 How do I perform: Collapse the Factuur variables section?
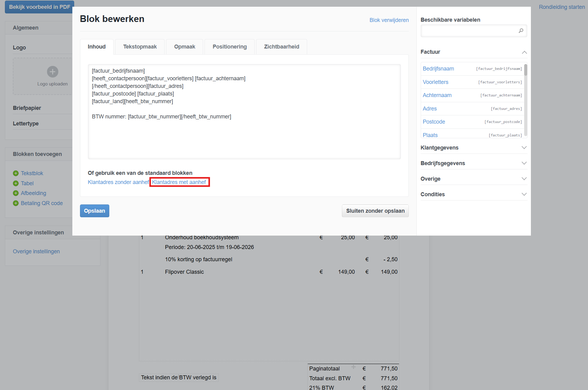pos(524,52)
